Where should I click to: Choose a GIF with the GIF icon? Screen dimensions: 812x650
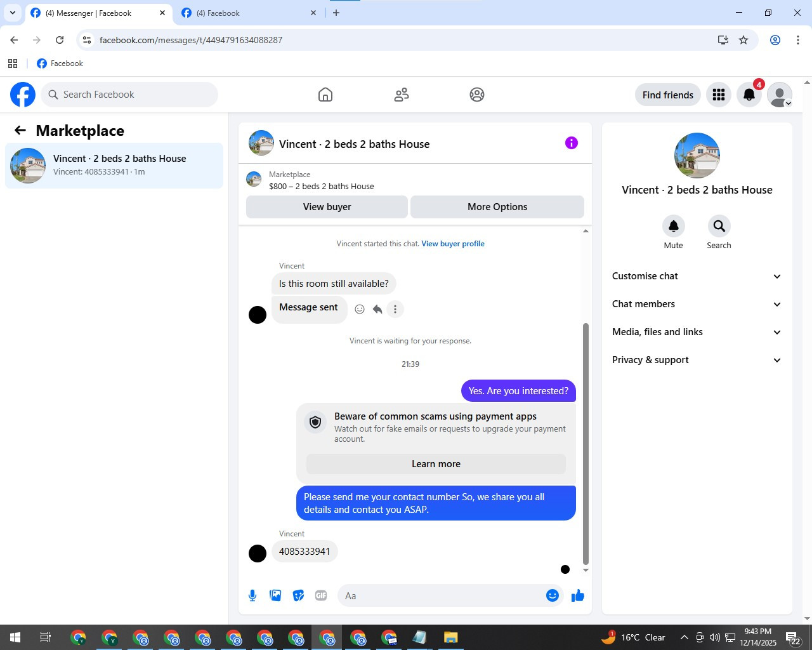point(321,595)
